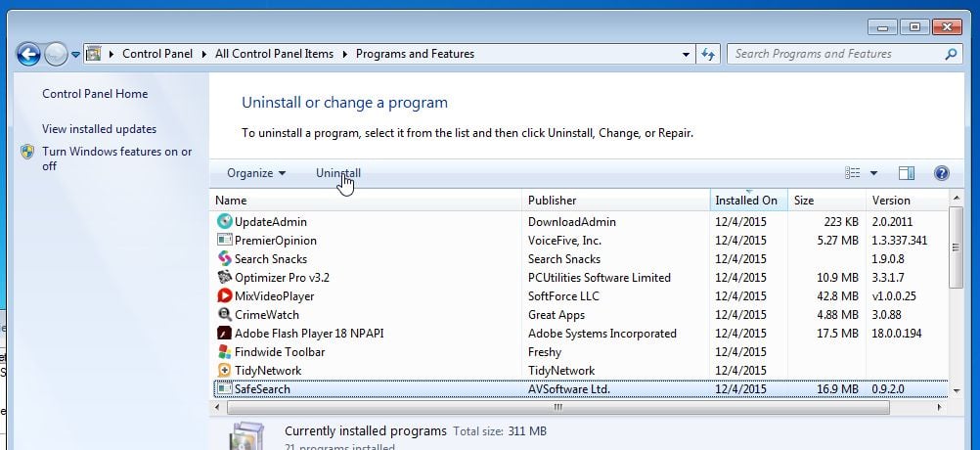
Task: Open View installed updates link
Action: [100, 129]
